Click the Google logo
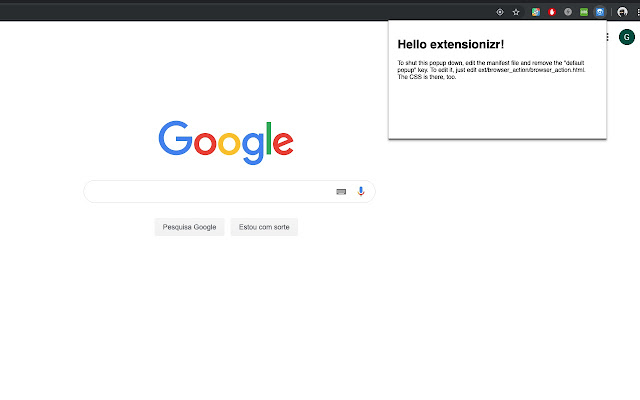640x400 pixels. click(226, 142)
